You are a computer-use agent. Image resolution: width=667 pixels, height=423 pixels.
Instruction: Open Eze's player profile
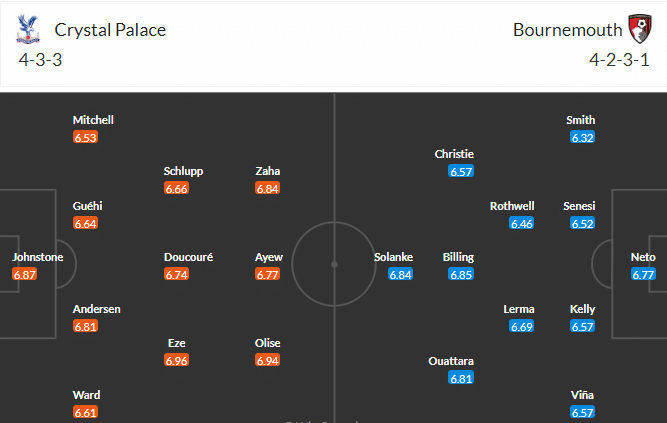[x=177, y=343]
